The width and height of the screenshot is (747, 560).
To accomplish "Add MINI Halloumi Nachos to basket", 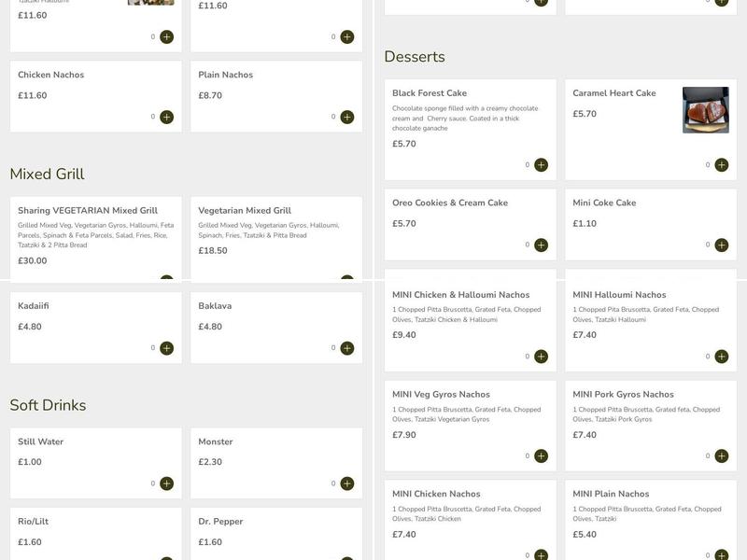I will (x=721, y=357).
